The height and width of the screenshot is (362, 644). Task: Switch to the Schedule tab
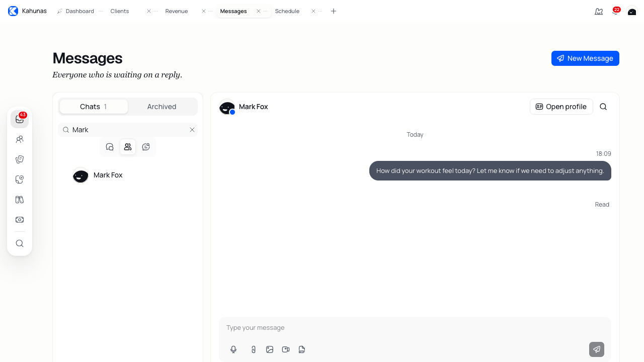pyautogui.click(x=287, y=11)
